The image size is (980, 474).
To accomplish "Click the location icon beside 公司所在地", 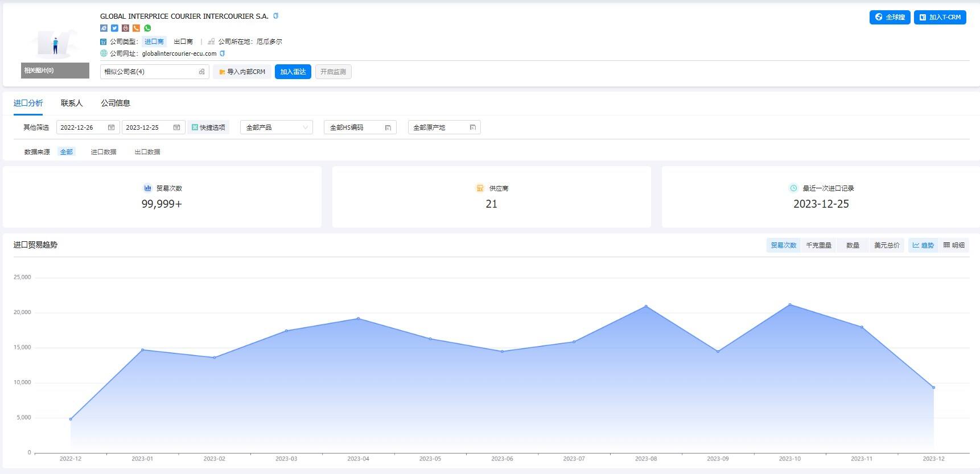I will pyautogui.click(x=211, y=42).
